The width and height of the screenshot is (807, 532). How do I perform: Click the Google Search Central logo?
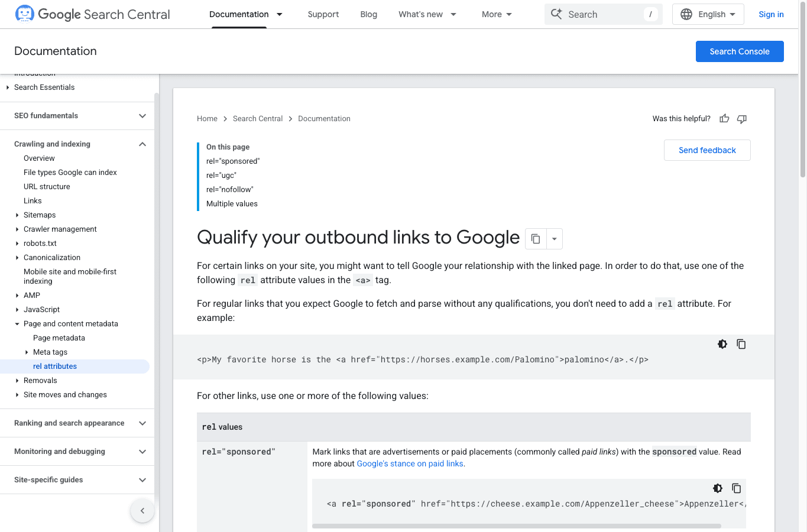pyautogui.click(x=92, y=14)
